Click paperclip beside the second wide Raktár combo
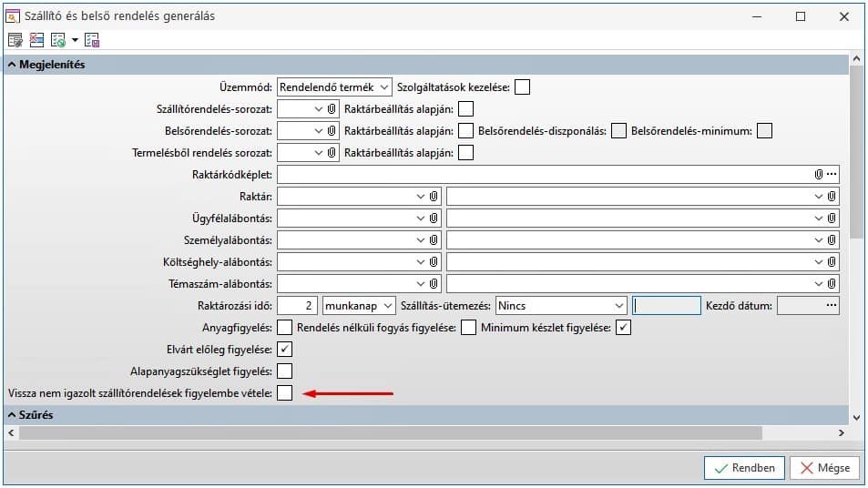This screenshot has width=868, height=488. pos(832,197)
